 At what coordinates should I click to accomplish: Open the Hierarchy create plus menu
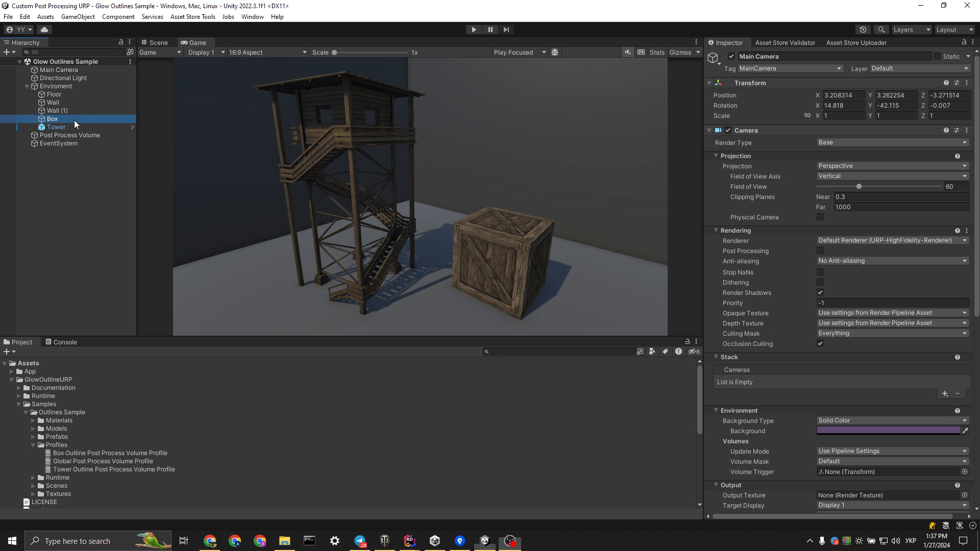point(9,52)
